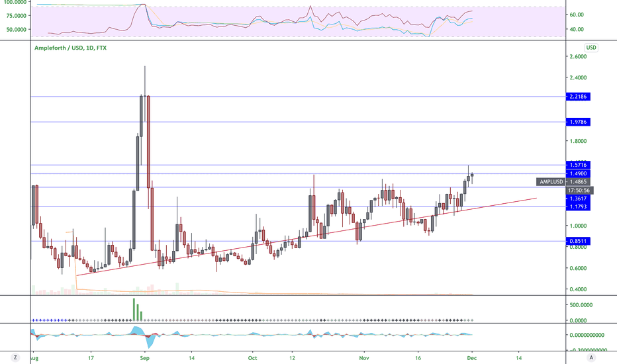
Task: Select the 1.9786 price level label
Action: coord(578,122)
